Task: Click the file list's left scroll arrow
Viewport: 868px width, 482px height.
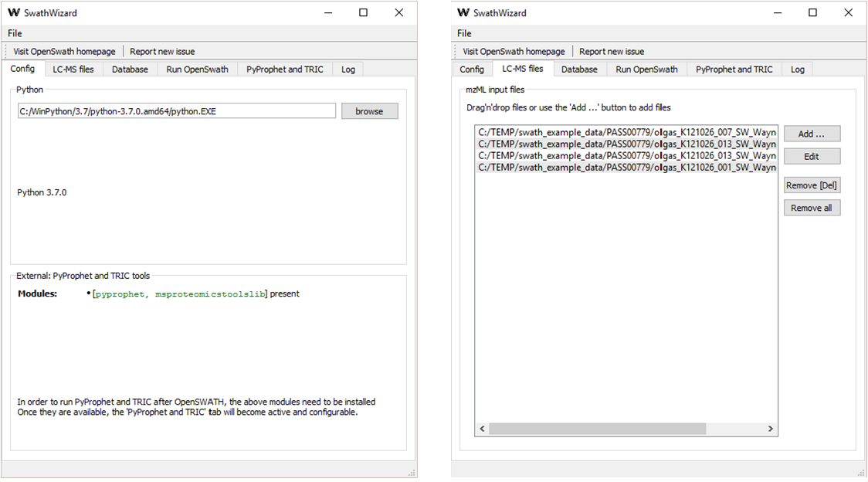Action: 483,429
